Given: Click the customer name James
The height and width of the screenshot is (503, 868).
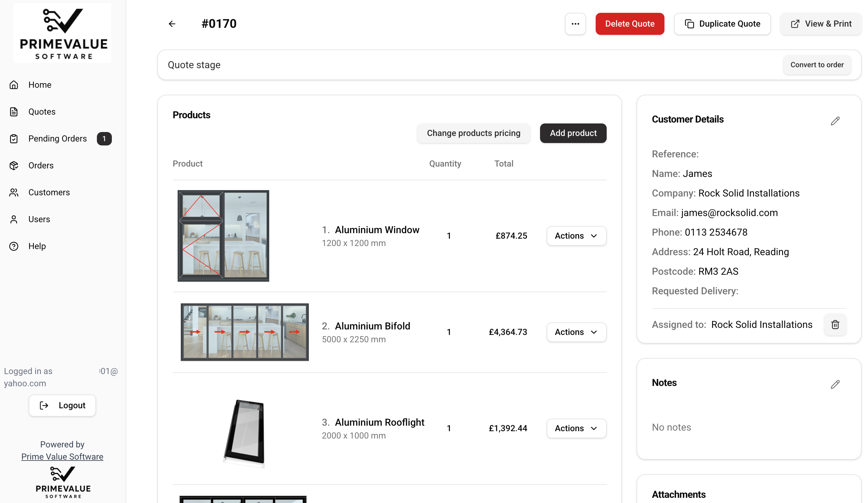Looking at the screenshot, I should tap(697, 174).
